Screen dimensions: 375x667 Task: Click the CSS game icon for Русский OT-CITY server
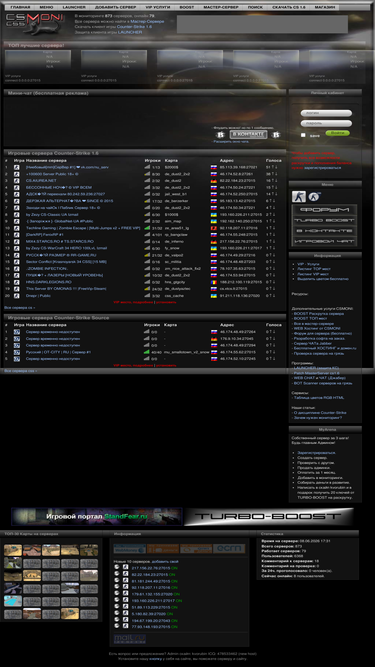tap(17, 352)
